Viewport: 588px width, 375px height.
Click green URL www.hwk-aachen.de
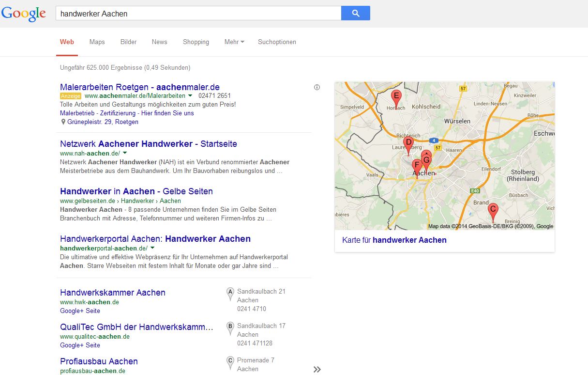(90, 302)
